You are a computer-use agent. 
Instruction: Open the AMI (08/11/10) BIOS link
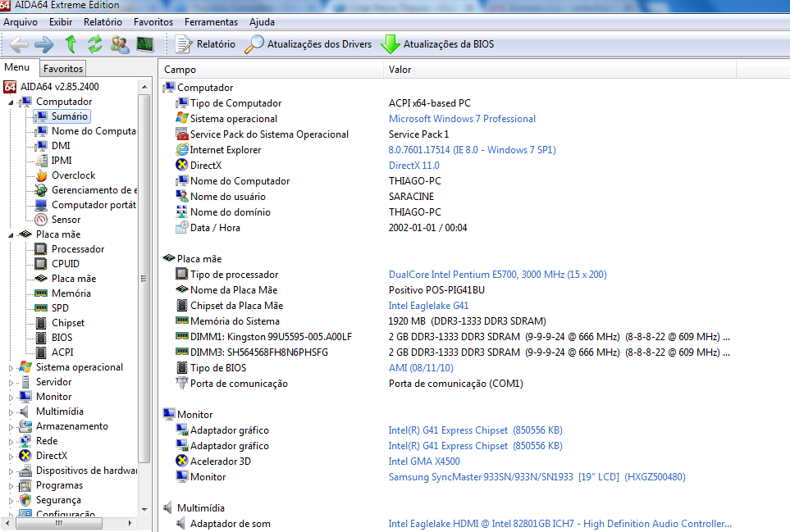tap(421, 368)
